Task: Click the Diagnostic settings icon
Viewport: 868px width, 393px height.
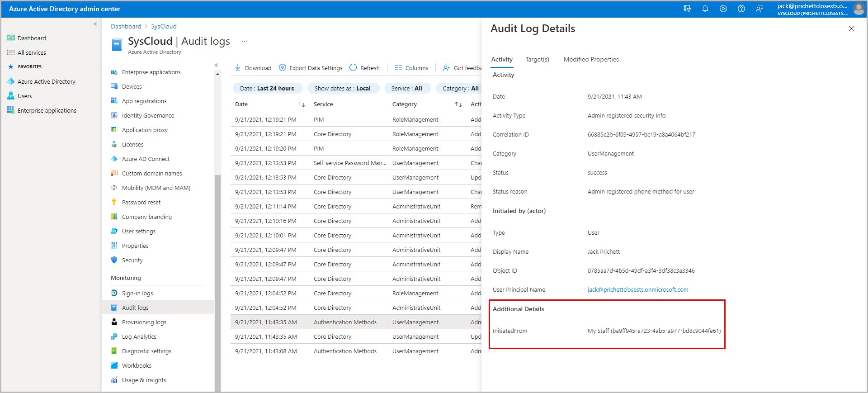Action: coord(114,351)
